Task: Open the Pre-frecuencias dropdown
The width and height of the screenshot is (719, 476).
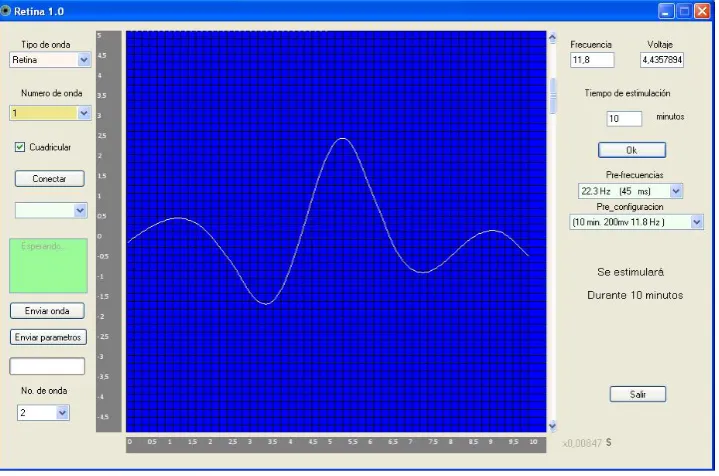Action: 630,191
